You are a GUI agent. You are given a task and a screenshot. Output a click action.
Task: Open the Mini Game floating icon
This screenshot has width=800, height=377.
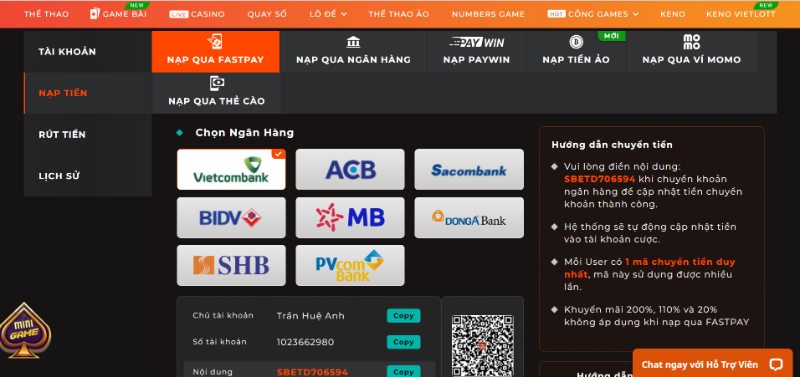(24, 331)
